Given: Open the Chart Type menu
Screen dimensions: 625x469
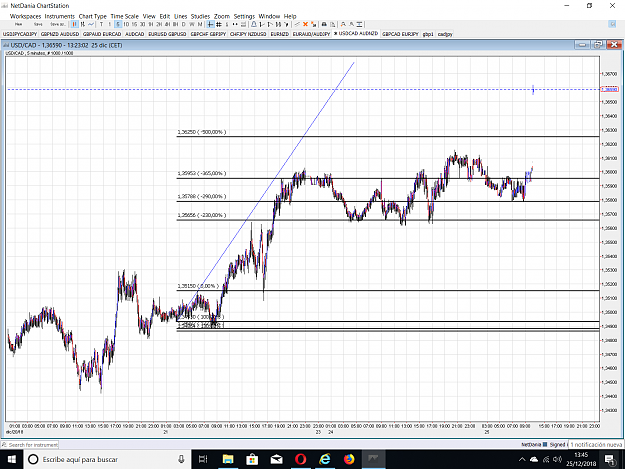Looking at the screenshot, I should (92, 16).
